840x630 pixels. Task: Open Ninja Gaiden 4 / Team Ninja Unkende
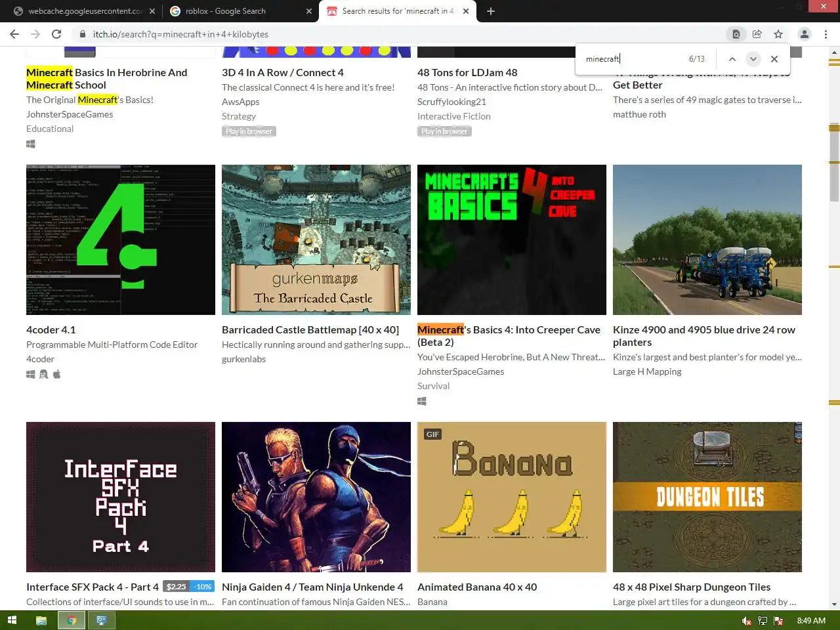click(x=312, y=587)
